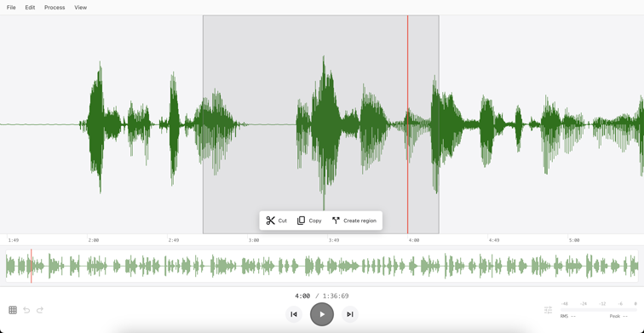This screenshot has height=333, width=644.
Task: Click the current time 4:00 display
Action: 302,296
